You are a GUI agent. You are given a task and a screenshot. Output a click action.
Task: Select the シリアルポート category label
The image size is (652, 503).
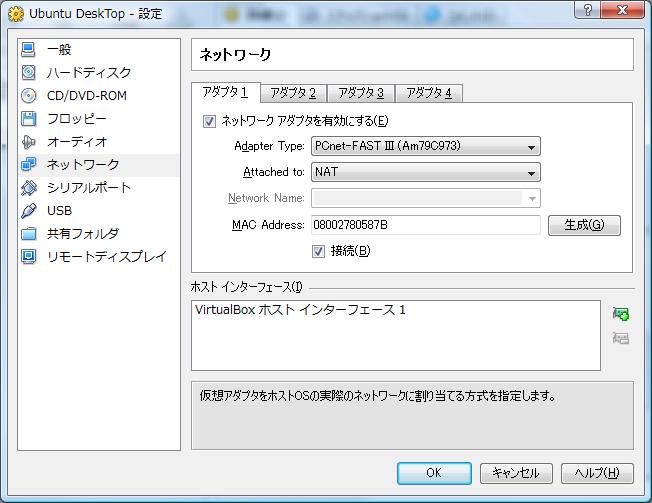(x=89, y=188)
